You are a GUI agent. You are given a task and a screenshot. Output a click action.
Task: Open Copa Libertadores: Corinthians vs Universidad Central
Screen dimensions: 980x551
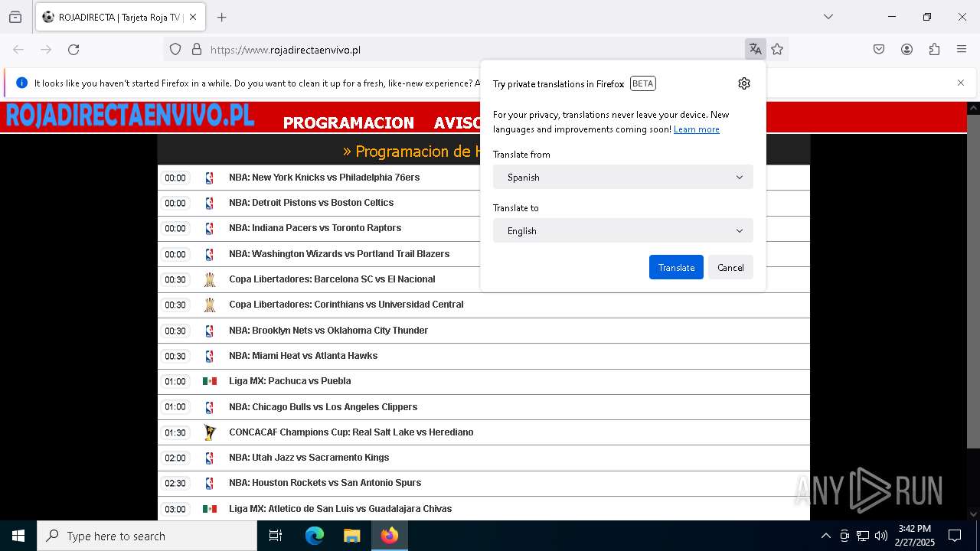(346, 305)
